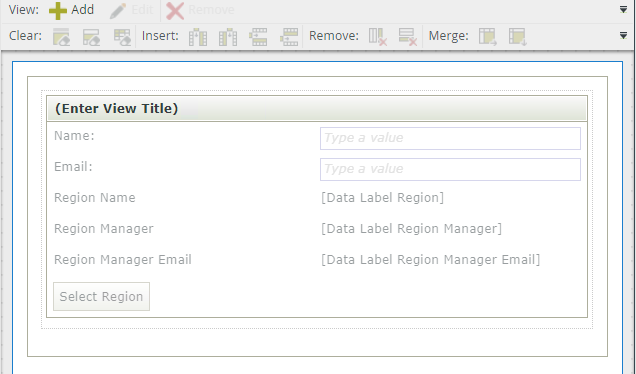Click the Email text box
Viewport: 636px width, 374px height.
450,169
